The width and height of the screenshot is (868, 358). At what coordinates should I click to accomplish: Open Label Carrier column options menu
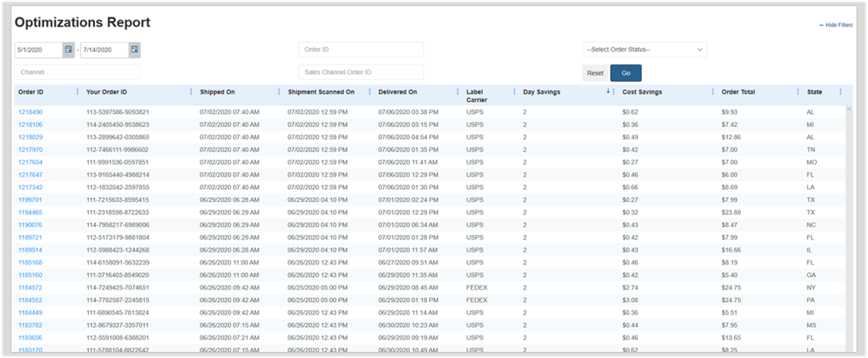coord(514,92)
